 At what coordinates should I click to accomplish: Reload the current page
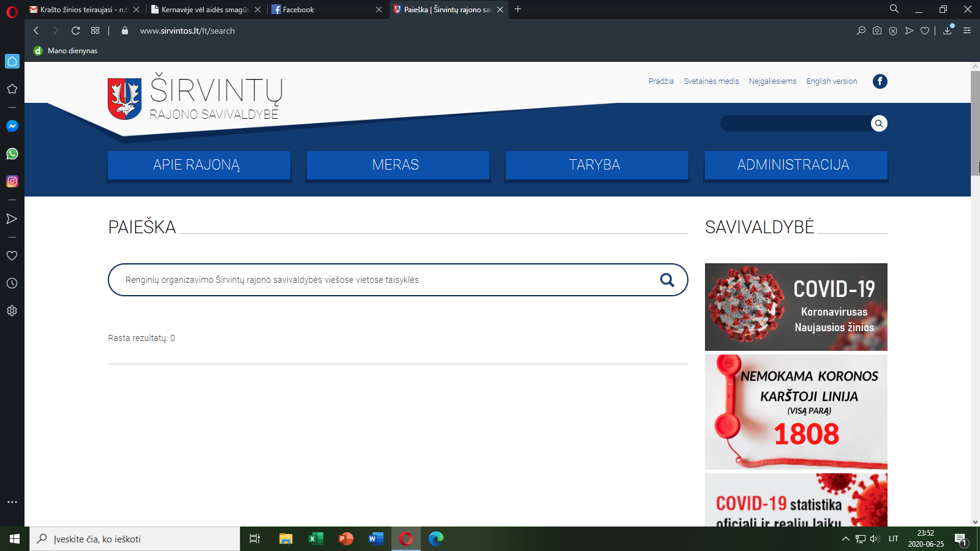coord(76,31)
